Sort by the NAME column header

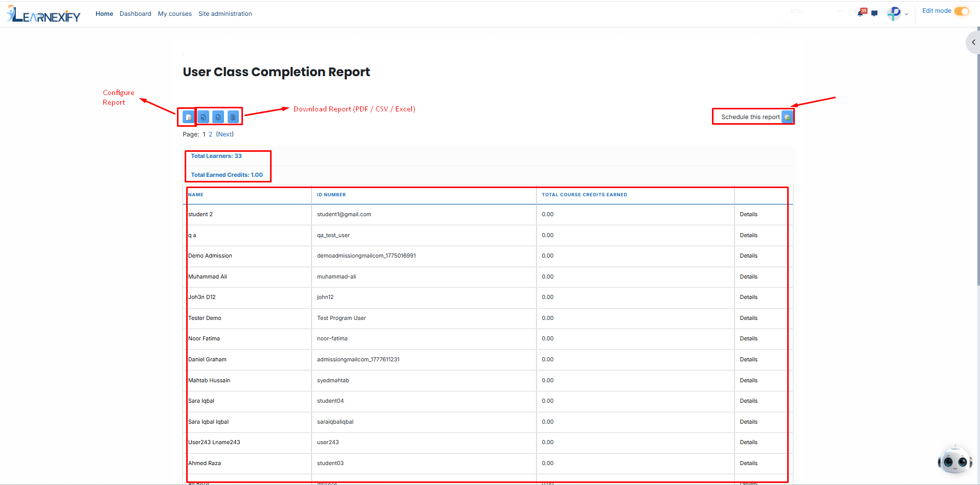tap(196, 195)
